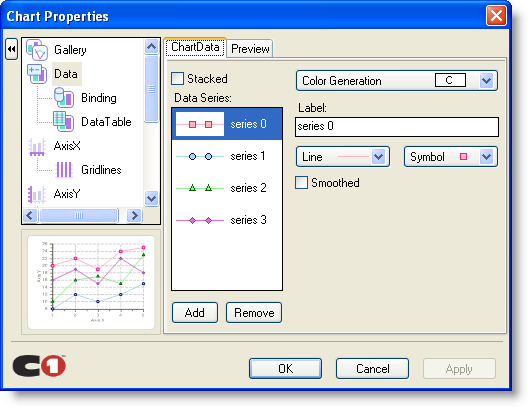Viewport: 528px width, 407px height.
Task: Enable the Stacked checkbox
Action: point(177,78)
